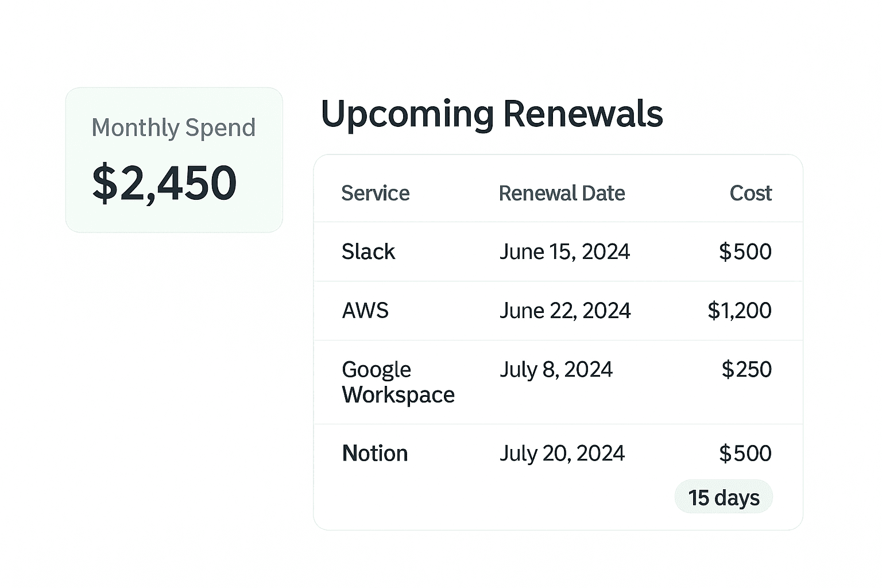The height and width of the screenshot is (588, 882).
Task: Select the Slack renewal row
Action: (x=558, y=252)
